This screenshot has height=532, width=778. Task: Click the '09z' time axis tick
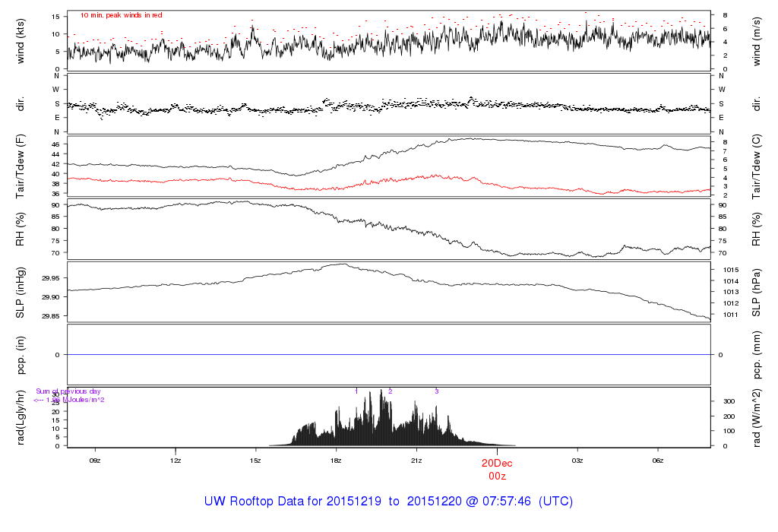95,461
